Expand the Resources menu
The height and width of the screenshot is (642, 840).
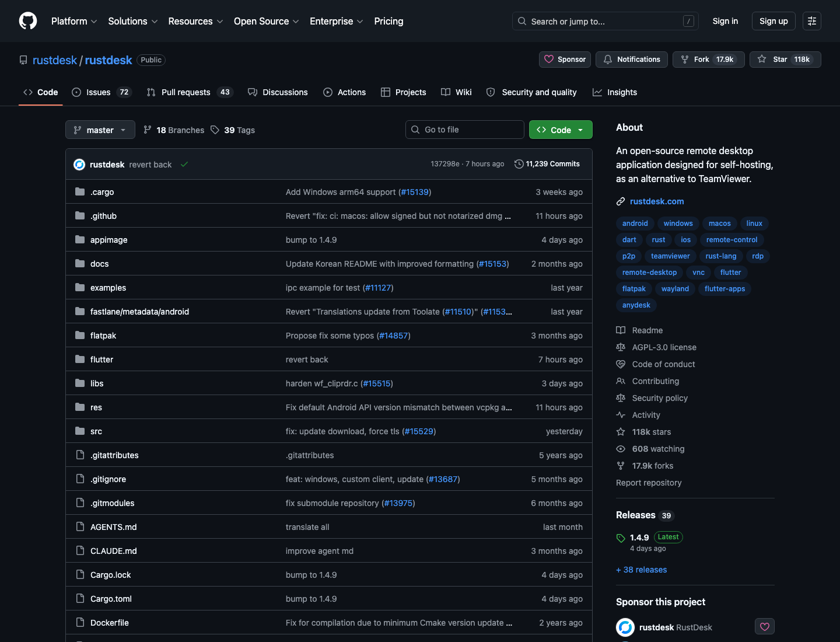click(x=195, y=21)
